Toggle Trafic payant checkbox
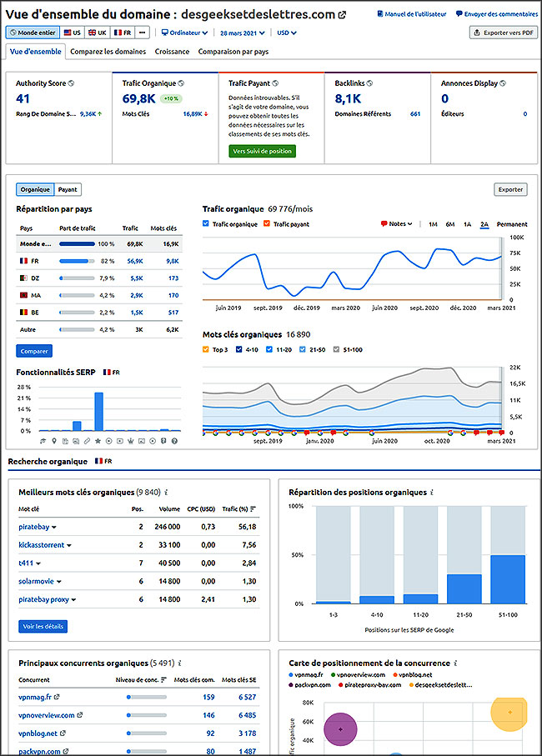 [x=267, y=223]
